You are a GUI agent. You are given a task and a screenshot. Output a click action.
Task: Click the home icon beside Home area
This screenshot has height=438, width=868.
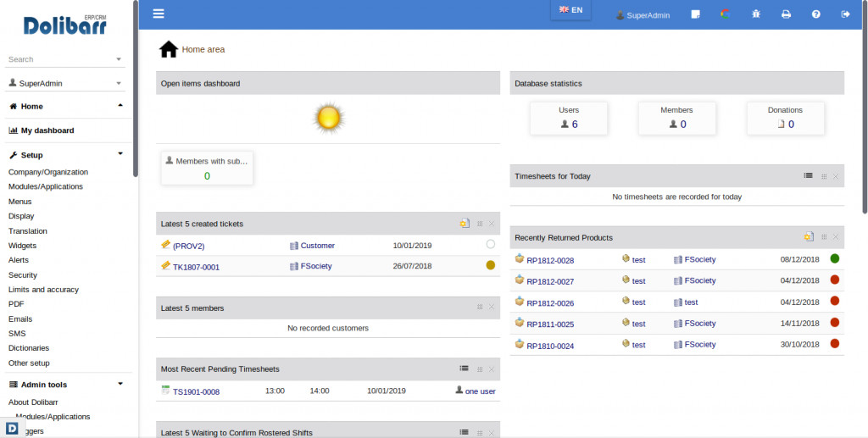169,49
